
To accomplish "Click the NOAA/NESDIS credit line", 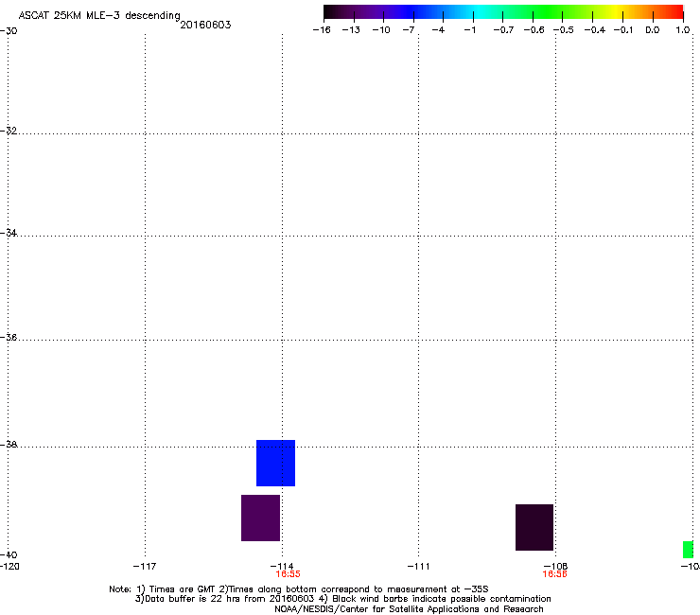I will click(x=409, y=609).
